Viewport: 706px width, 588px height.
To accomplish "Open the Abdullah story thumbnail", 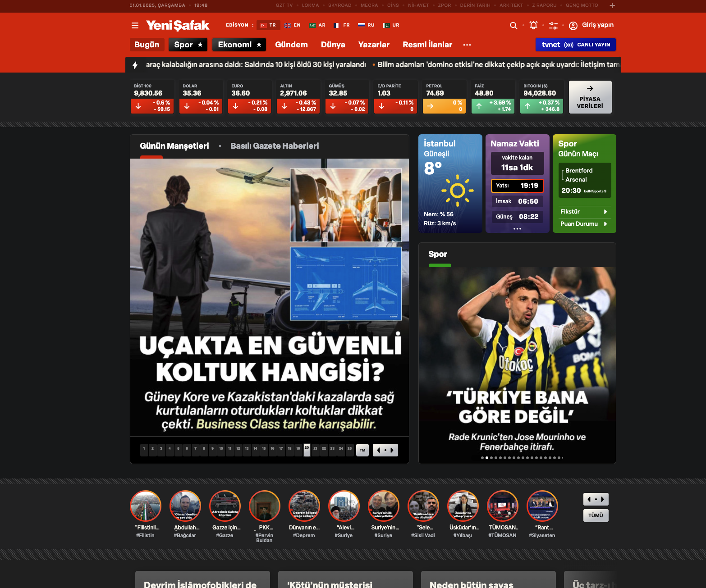I will 185,506.
